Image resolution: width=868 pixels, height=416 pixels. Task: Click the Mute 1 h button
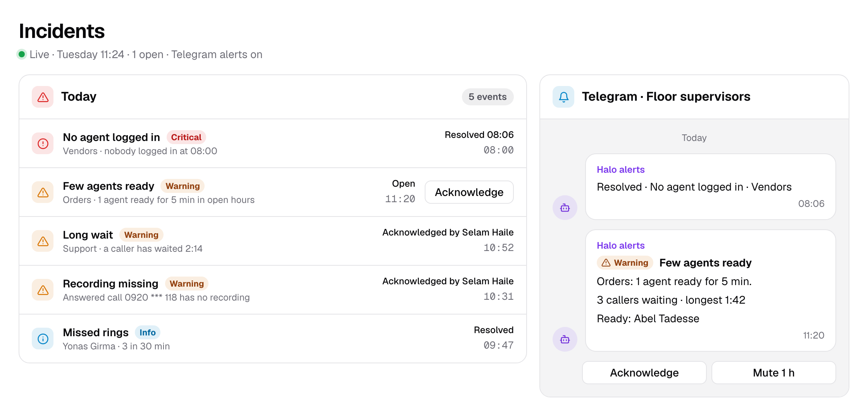tap(773, 373)
